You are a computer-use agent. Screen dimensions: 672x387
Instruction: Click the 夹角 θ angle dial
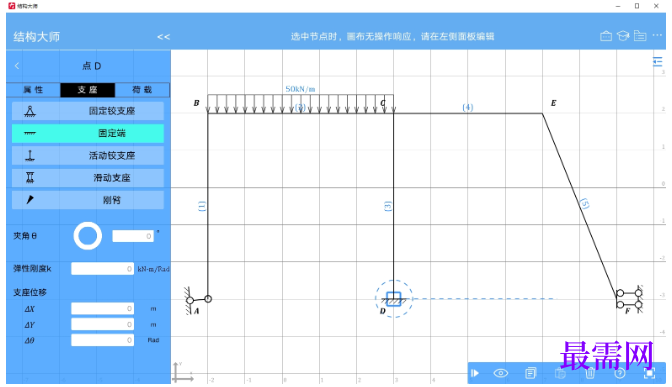[x=87, y=236]
